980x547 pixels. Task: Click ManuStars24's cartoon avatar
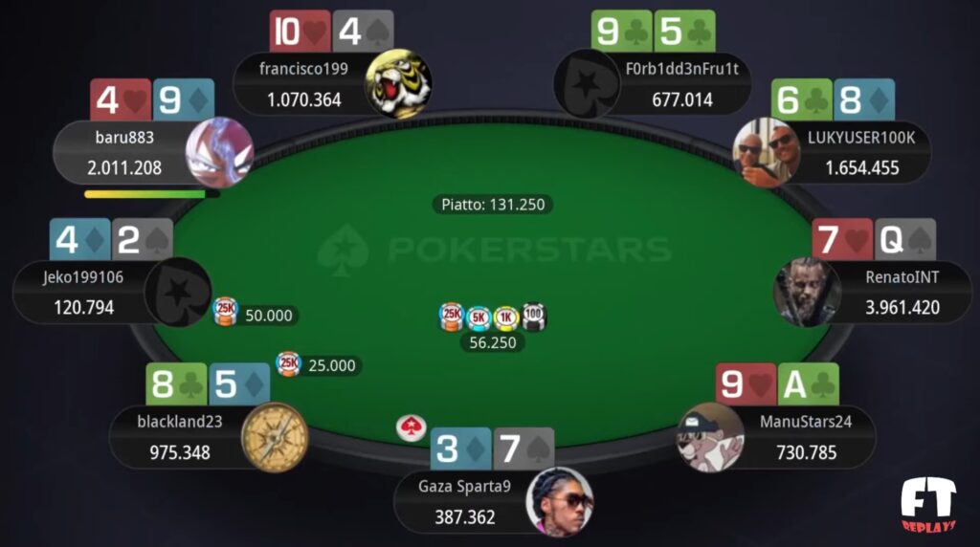tap(711, 437)
